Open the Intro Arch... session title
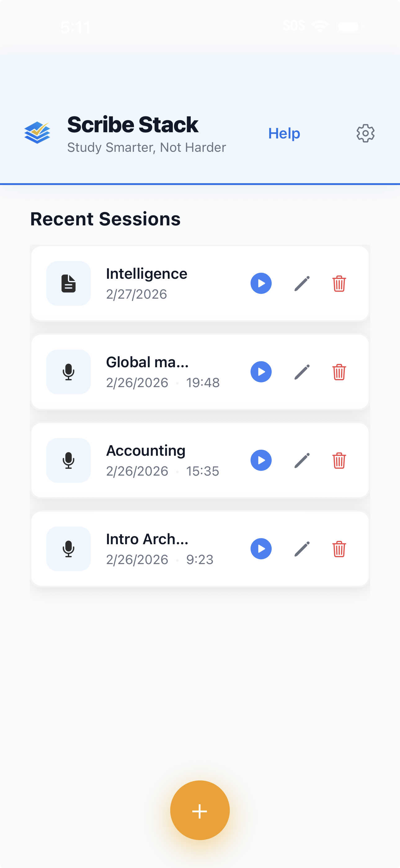This screenshot has width=400, height=868. click(147, 539)
